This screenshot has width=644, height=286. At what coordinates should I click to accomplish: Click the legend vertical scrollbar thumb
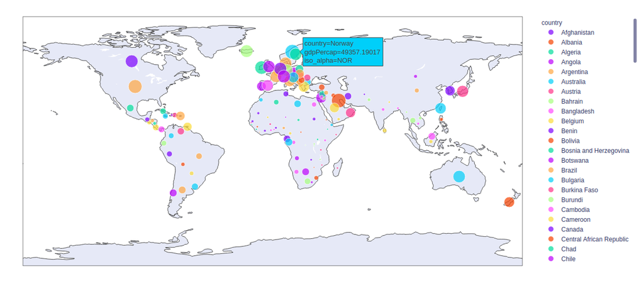pyautogui.click(x=635, y=40)
